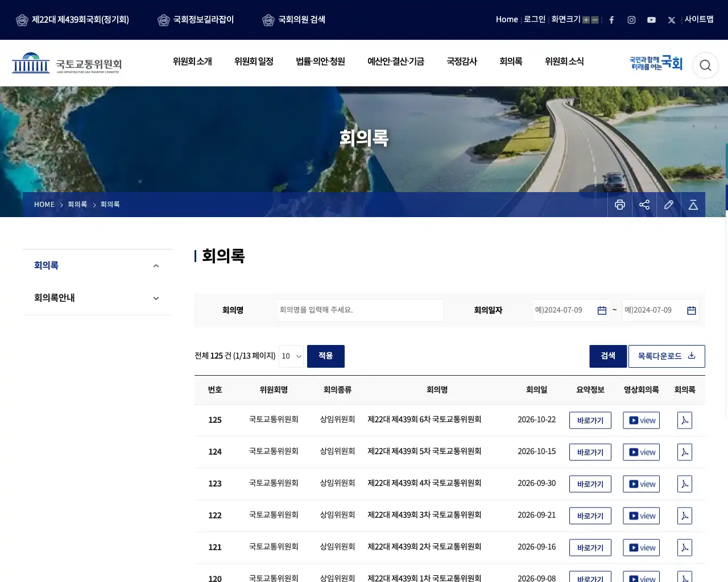This screenshot has height=582, width=728.
Task: Click the 적용 apply button
Action: click(x=326, y=356)
